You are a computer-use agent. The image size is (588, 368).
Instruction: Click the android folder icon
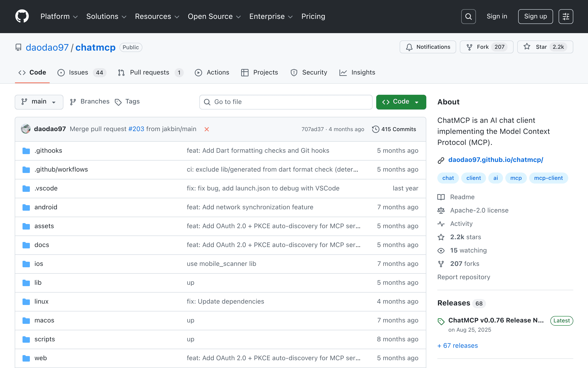(26, 207)
